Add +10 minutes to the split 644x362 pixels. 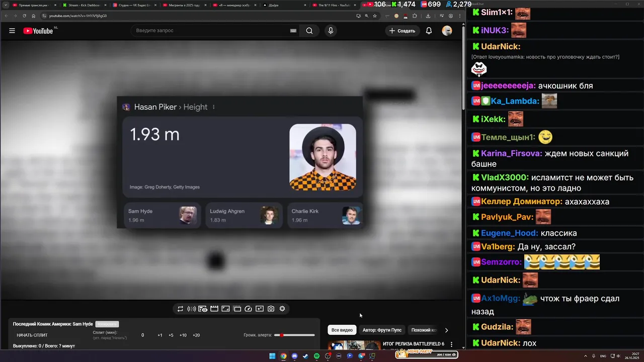(x=183, y=335)
